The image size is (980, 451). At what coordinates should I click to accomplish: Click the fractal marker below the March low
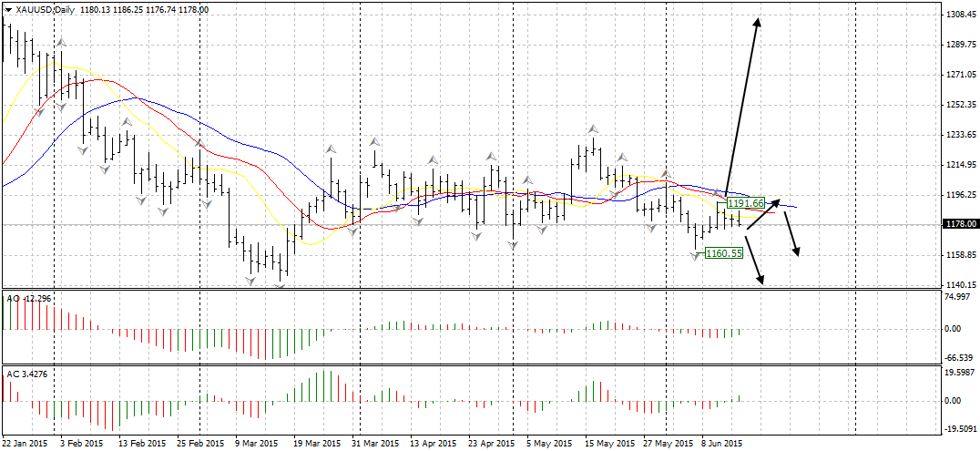280,285
